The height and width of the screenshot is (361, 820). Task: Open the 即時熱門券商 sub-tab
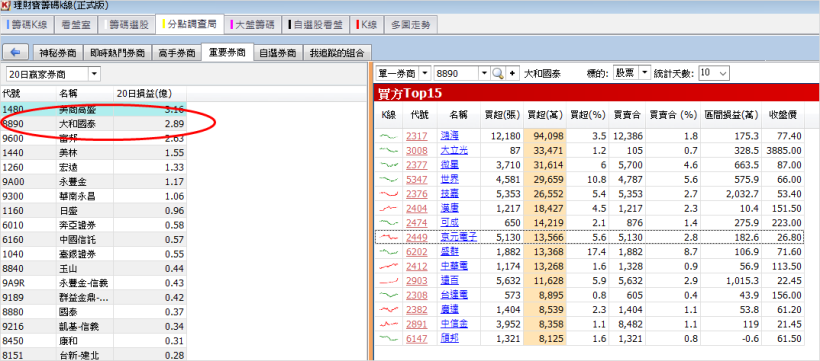click(x=118, y=53)
